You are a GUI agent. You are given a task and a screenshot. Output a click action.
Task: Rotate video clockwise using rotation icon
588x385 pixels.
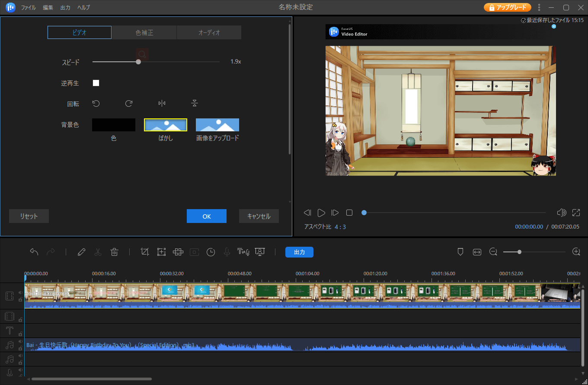(x=128, y=103)
